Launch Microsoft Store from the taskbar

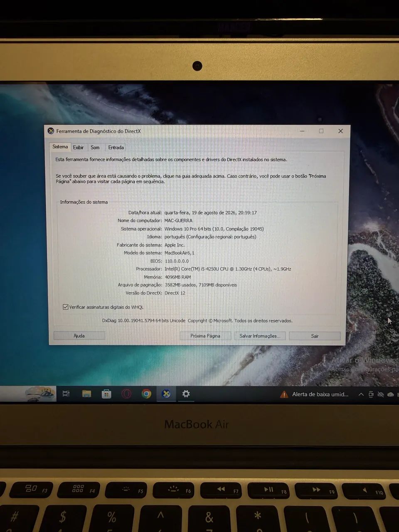click(106, 394)
